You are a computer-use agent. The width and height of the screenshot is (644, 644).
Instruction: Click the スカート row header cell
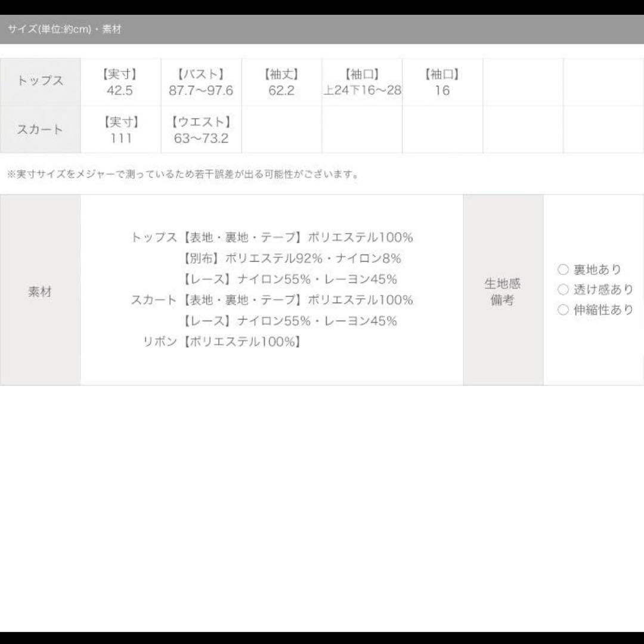(x=40, y=129)
